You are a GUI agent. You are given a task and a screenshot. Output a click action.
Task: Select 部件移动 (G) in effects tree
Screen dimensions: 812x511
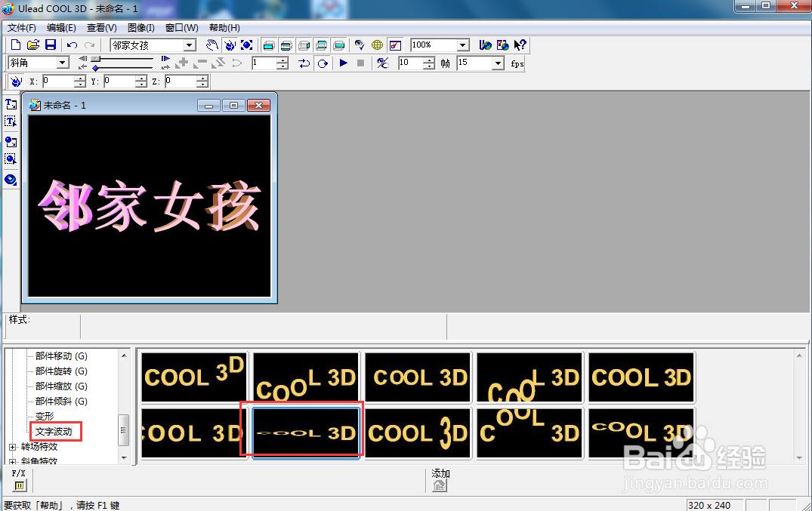pos(61,356)
